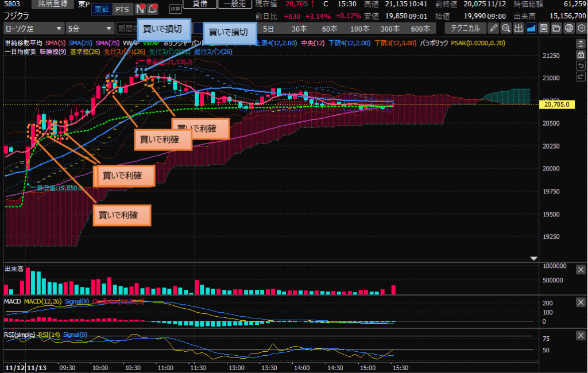Select the 100本 bar count tab

click(359, 28)
